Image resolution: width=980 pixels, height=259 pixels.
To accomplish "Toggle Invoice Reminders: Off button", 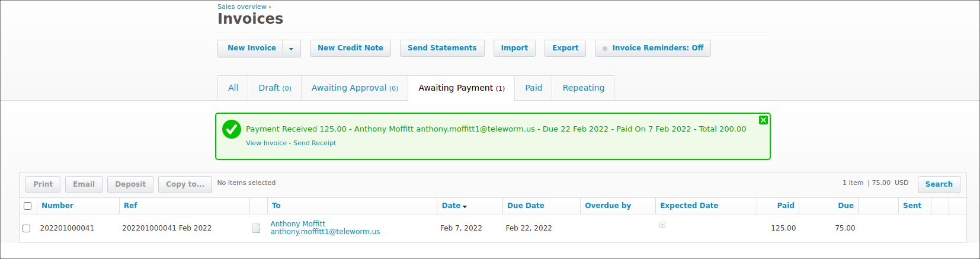I will (652, 48).
